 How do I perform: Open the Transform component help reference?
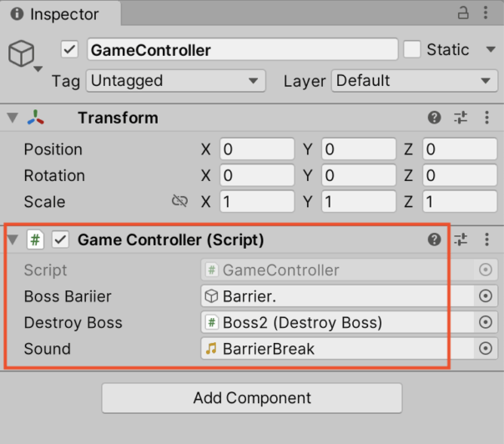[x=434, y=118]
